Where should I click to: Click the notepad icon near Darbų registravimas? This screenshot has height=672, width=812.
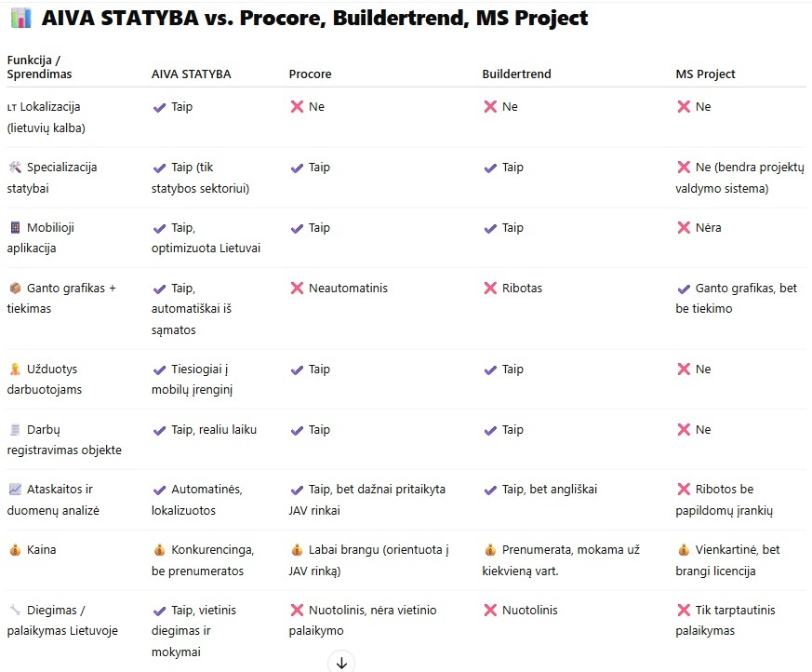(15, 429)
